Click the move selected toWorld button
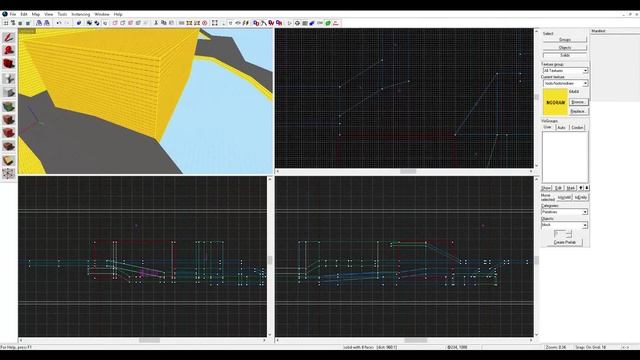Screen dimensions: 640x360 click(564, 198)
